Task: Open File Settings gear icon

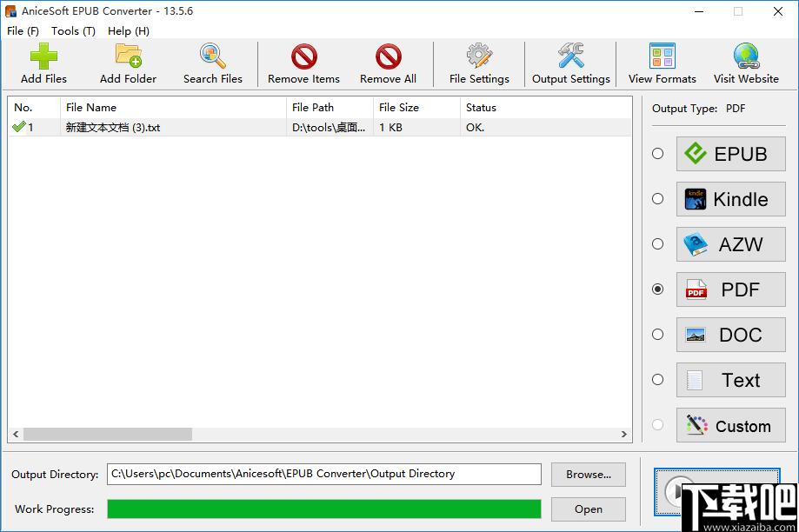Action: 479,56
